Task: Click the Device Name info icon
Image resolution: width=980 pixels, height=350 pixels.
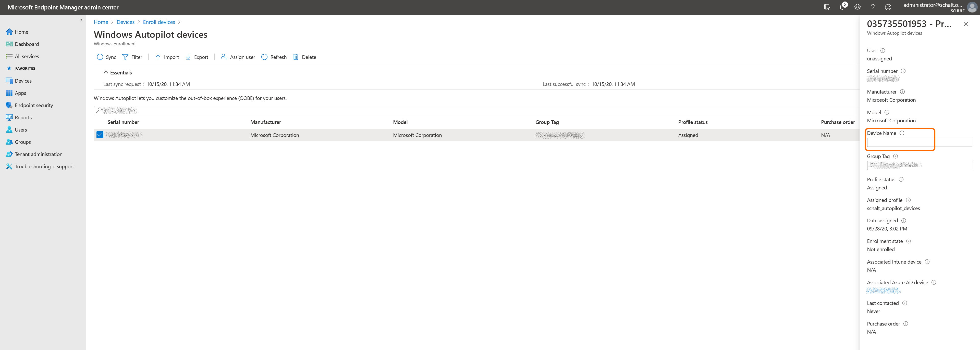Action: [902, 133]
